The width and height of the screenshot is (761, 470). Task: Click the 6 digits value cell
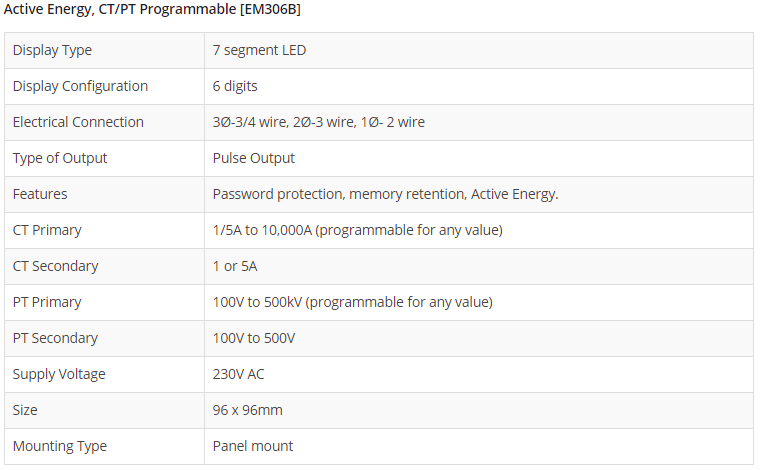(x=235, y=86)
